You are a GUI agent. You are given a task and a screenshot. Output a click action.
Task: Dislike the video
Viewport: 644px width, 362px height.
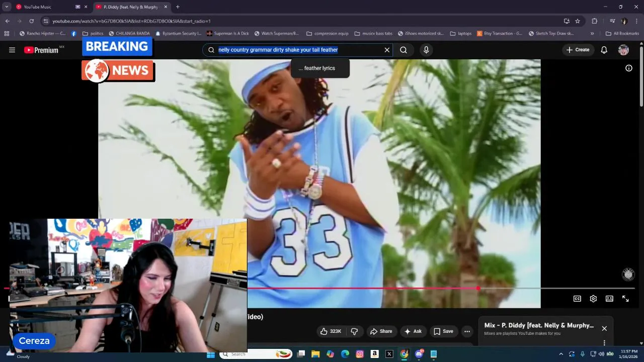pos(354,331)
